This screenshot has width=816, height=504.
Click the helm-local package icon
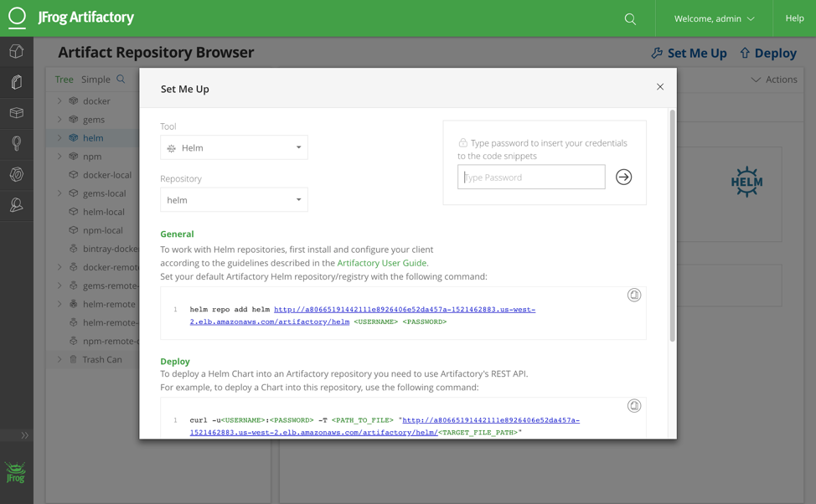(x=74, y=212)
